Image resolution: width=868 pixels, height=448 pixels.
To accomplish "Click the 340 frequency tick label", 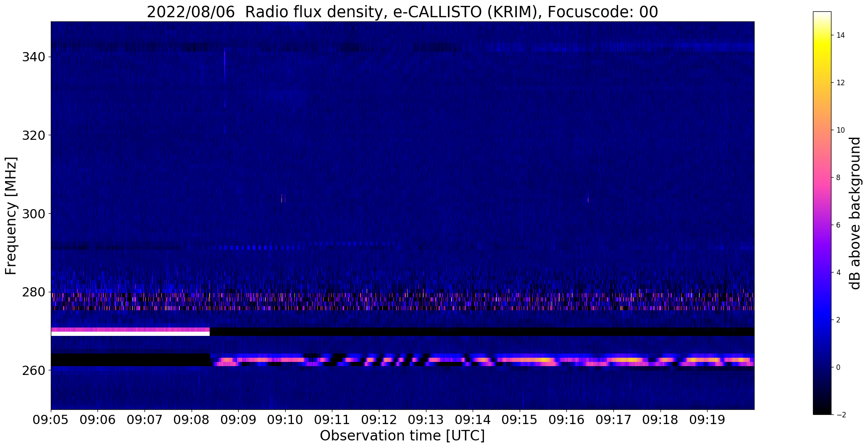I will (x=34, y=57).
